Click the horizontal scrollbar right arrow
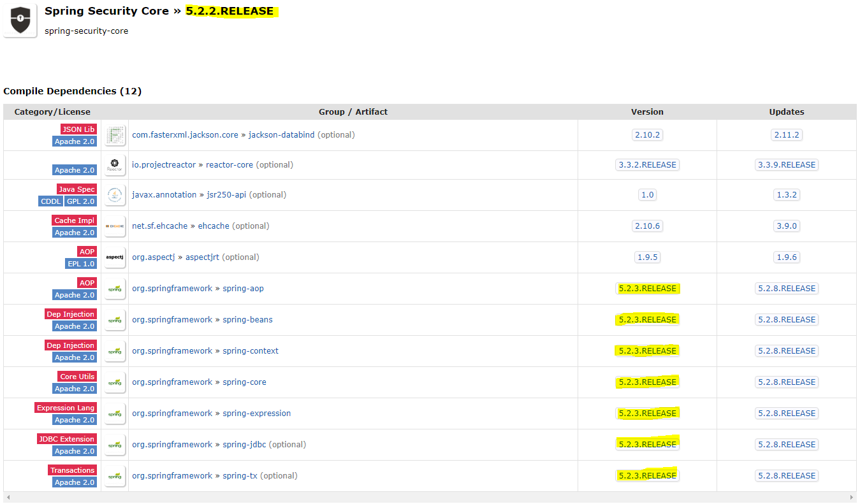The image size is (860, 504). pyautogui.click(x=852, y=498)
